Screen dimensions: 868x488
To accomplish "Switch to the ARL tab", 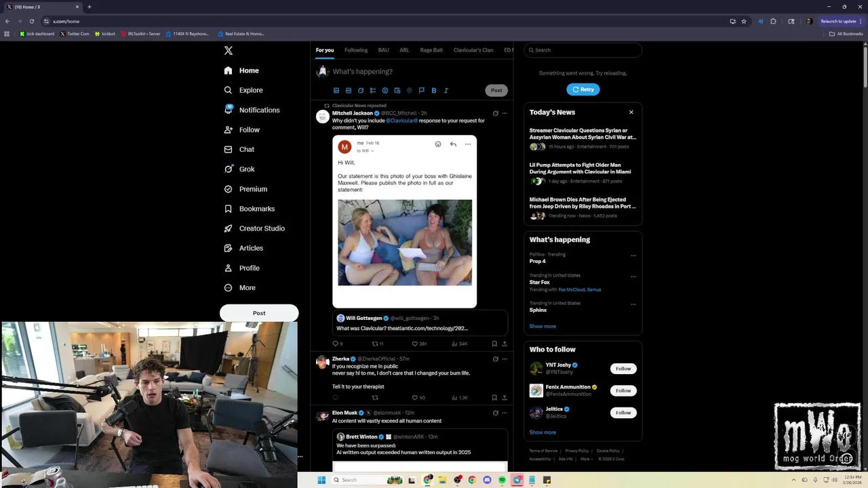I will 404,50.
